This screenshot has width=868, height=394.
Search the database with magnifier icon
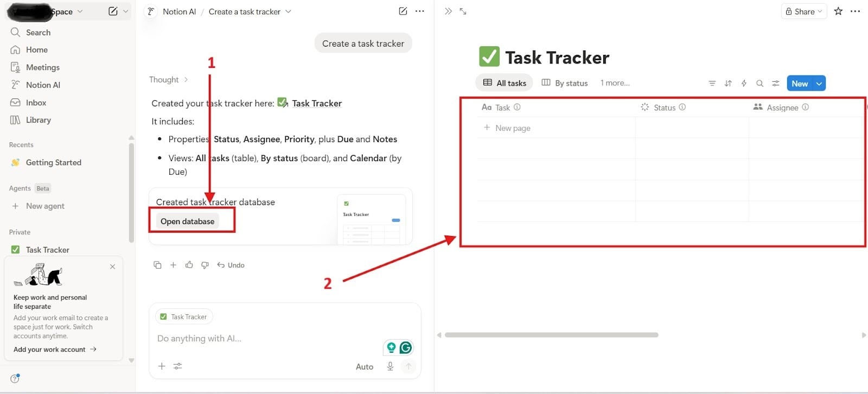pyautogui.click(x=760, y=84)
